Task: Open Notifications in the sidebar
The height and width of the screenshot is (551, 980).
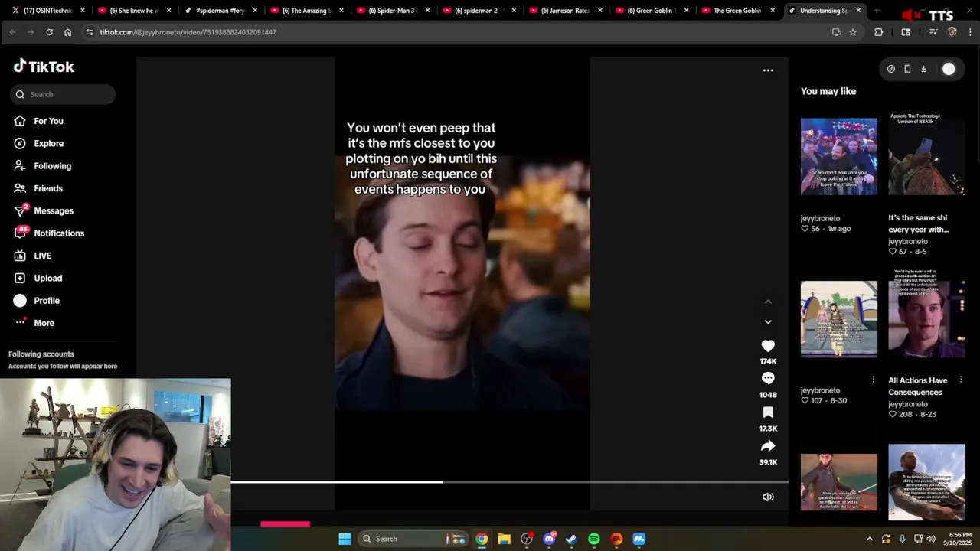Action: click(x=59, y=233)
